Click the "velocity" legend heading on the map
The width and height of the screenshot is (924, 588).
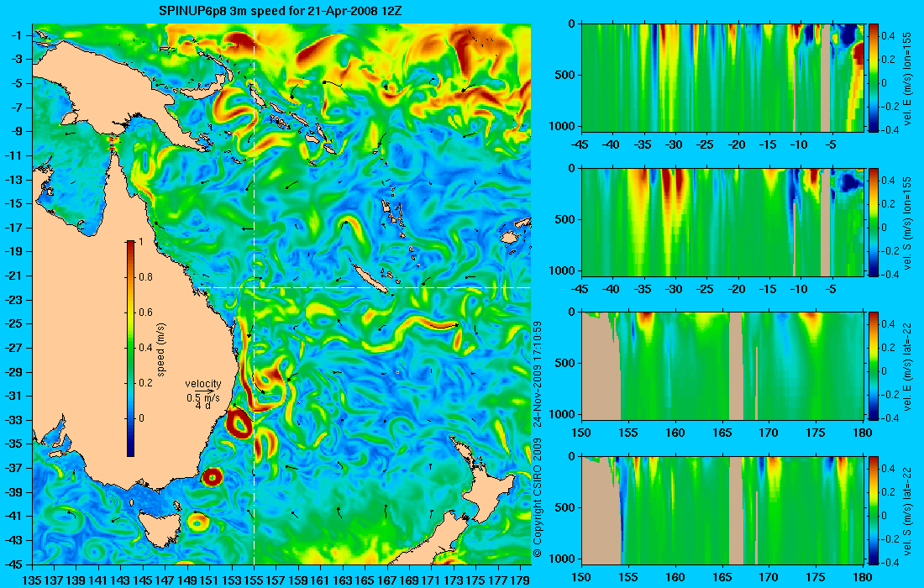[203, 384]
